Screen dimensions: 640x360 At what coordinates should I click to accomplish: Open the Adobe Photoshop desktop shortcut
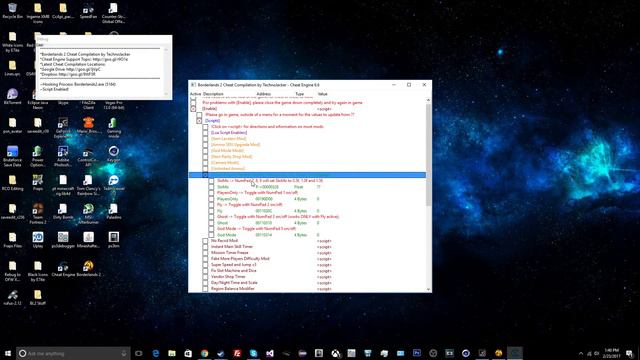click(x=63, y=156)
